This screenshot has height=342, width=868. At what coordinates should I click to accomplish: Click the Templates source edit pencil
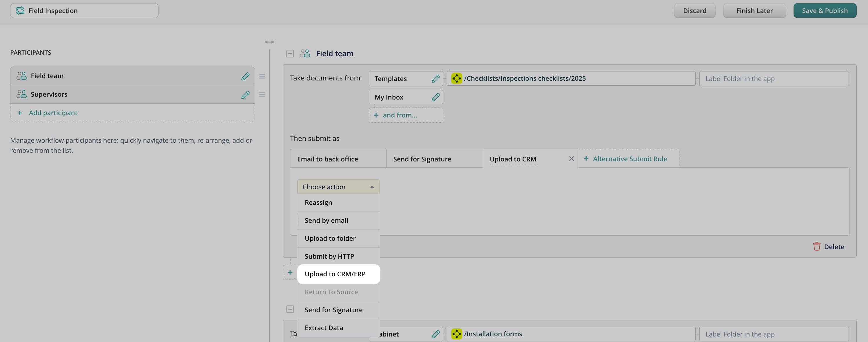click(x=435, y=79)
